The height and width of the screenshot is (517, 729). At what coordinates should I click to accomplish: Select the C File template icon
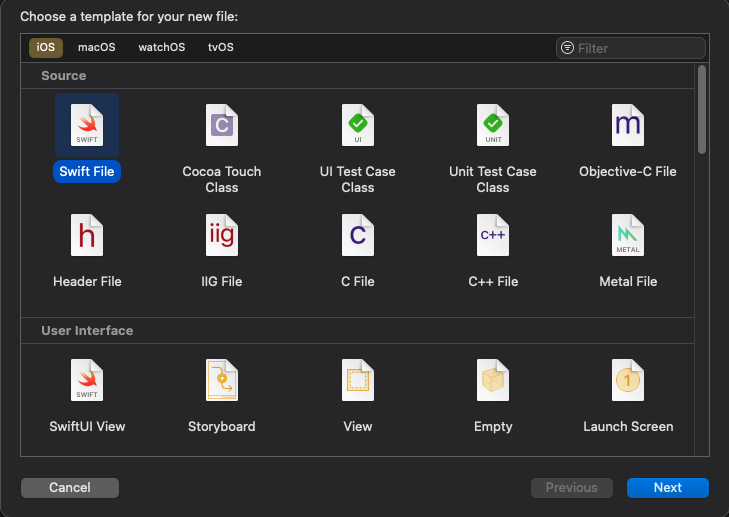click(358, 235)
